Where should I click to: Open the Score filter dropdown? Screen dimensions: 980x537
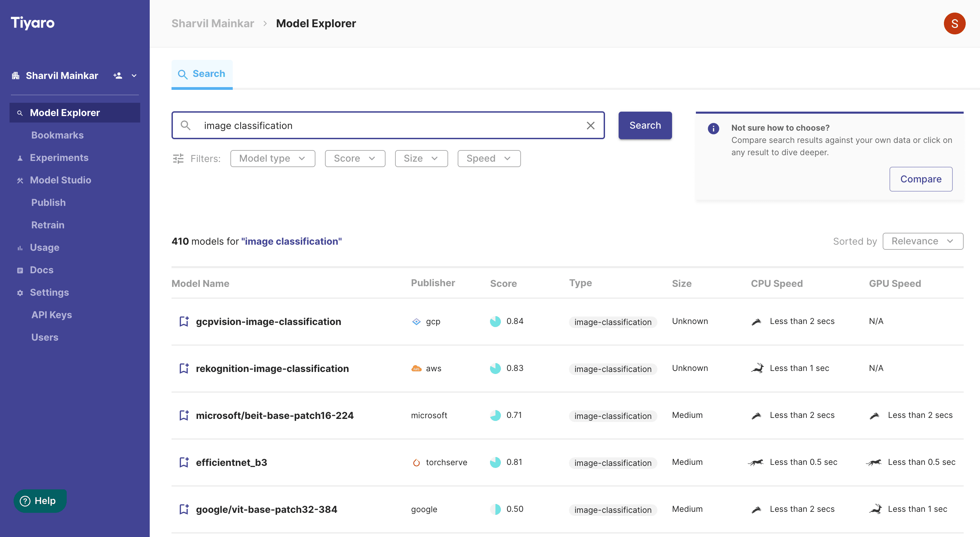pyautogui.click(x=355, y=158)
